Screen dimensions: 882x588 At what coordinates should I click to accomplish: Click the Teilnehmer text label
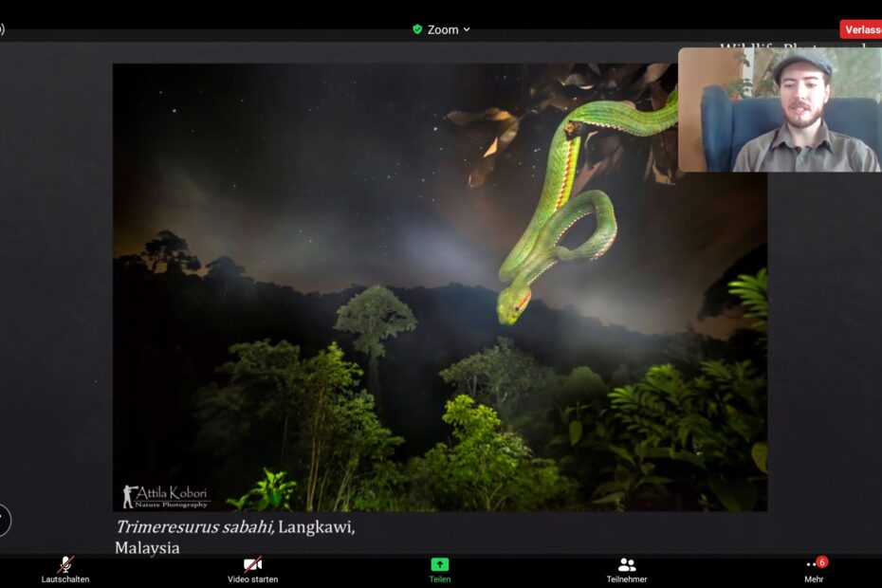pyautogui.click(x=627, y=579)
